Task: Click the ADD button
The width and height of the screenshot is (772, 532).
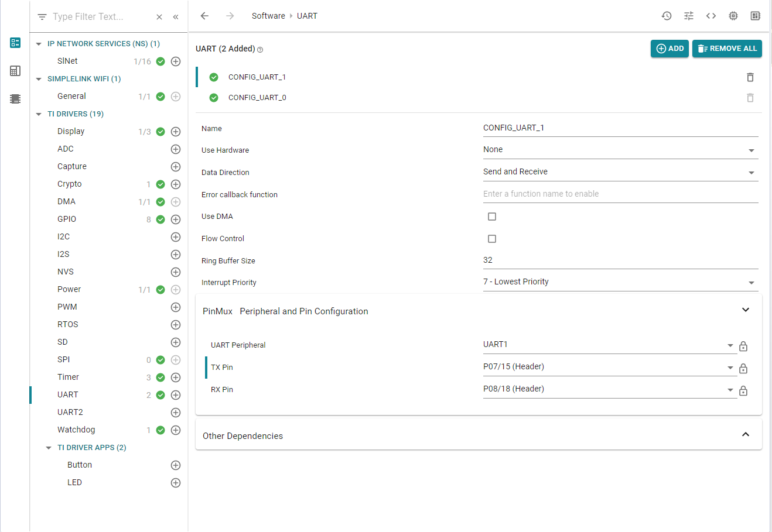Action: [669, 49]
